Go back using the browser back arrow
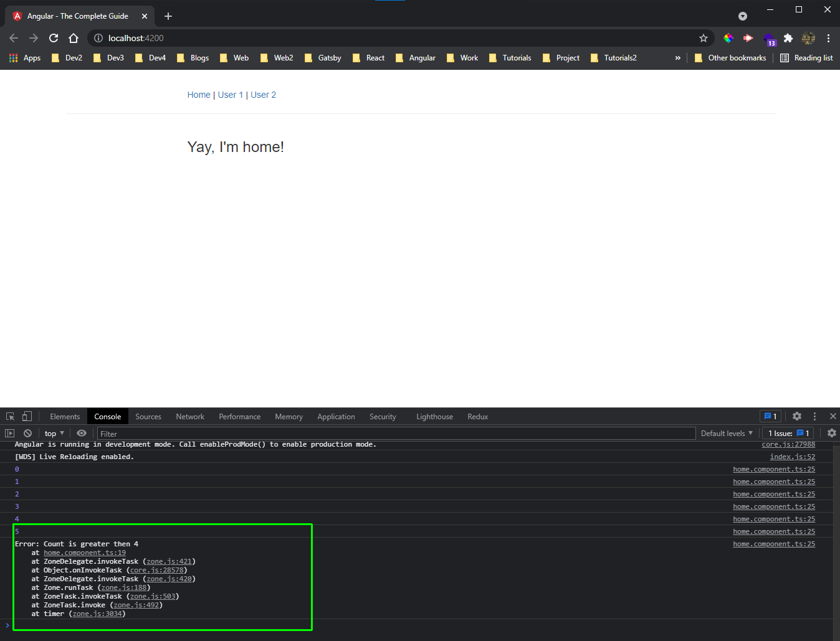The image size is (840, 641). tap(14, 38)
